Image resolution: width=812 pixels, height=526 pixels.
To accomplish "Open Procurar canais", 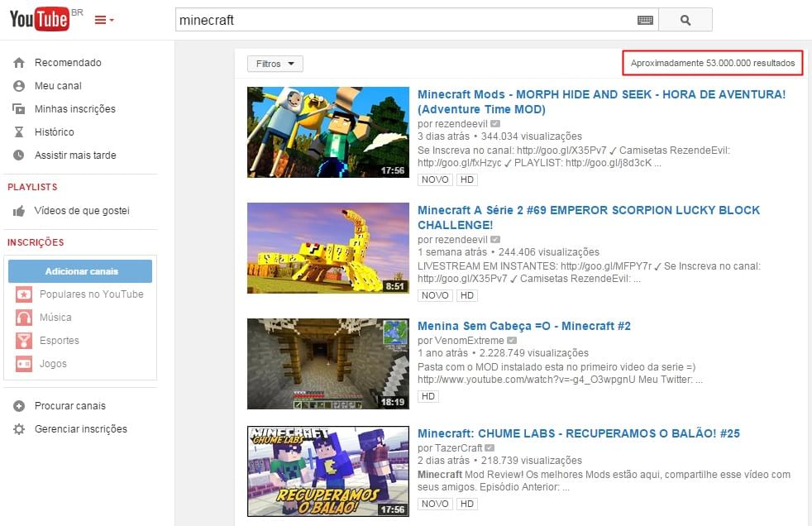I will click(70, 406).
